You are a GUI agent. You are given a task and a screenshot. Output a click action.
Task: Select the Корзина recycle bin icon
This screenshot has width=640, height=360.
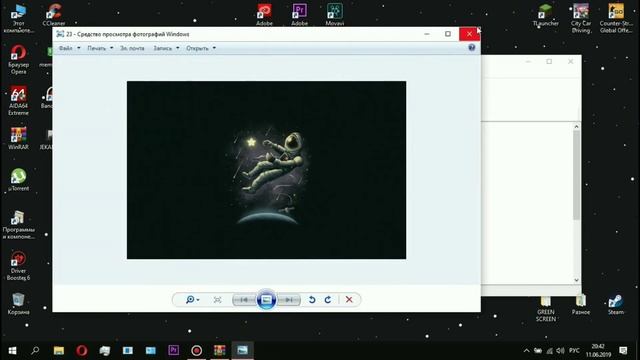(x=18, y=304)
